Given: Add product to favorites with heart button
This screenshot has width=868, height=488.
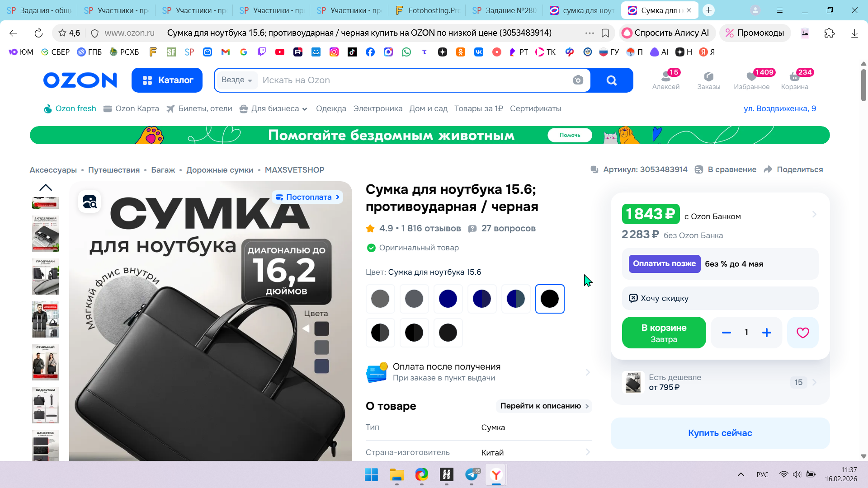Looking at the screenshot, I should [x=802, y=333].
